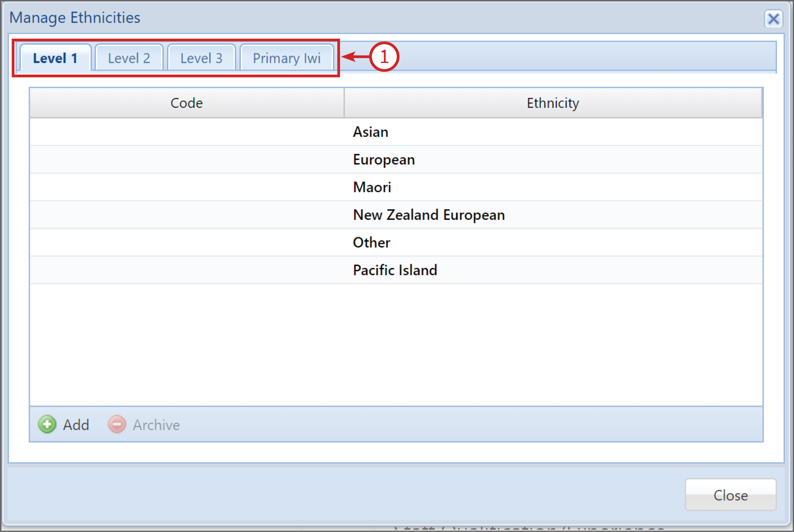Select the Maori ethnicity row

[x=396, y=187]
